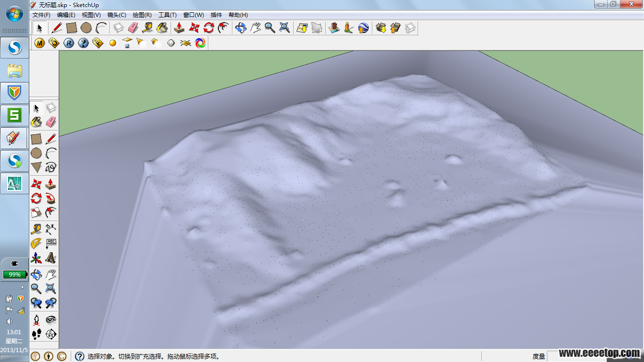Select Freehand tool in left toolbar
Image resolution: width=644 pixels, height=362 pixels.
[x=51, y=167]
